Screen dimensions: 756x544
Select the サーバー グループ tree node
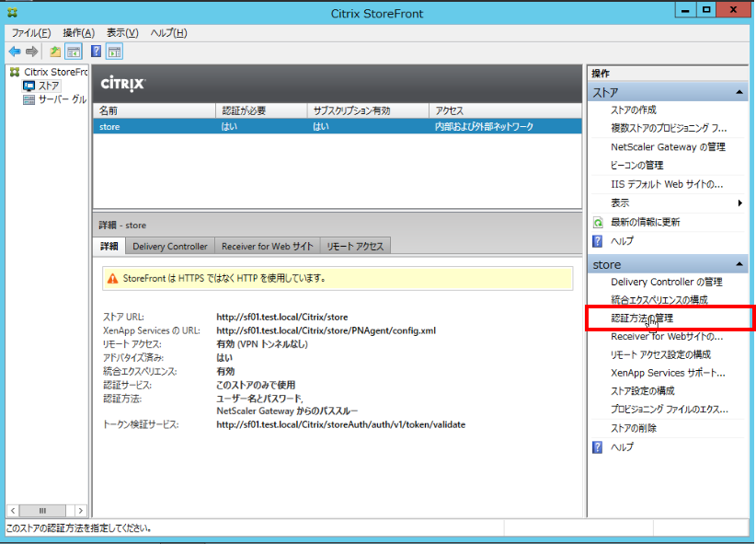(x=63, y=99)
